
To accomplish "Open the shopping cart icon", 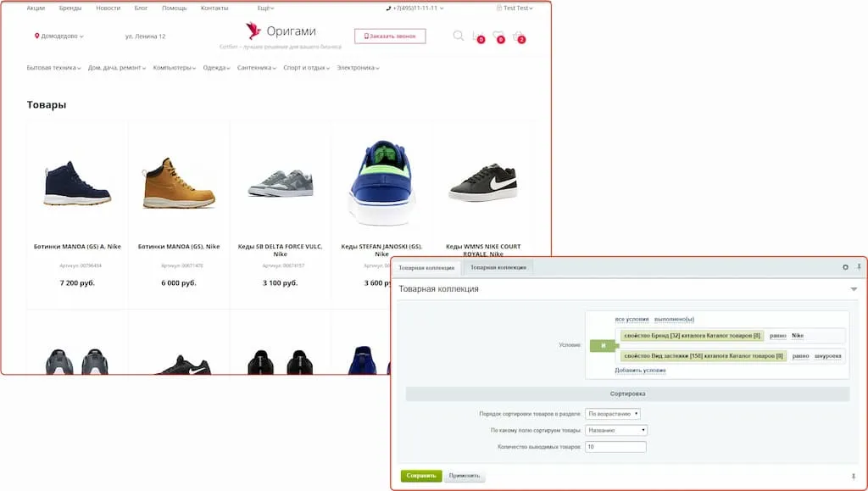I will (x=518, y=36).
